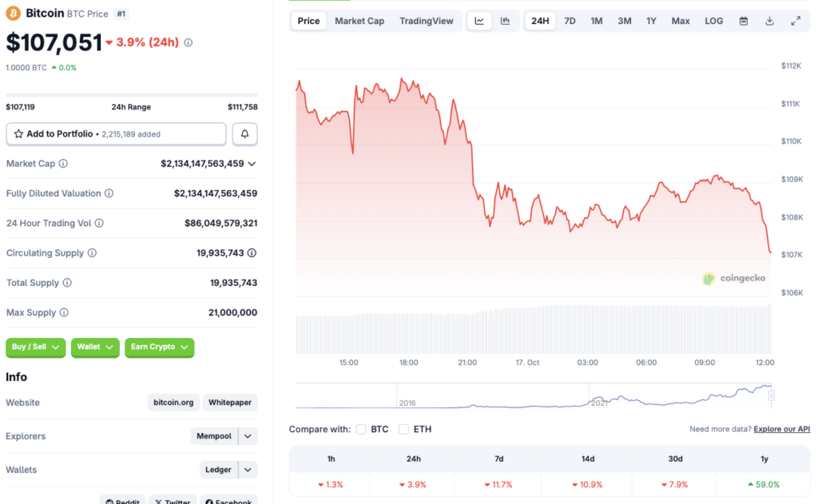Click Market Cap info icon
Screen dimensions: 818x504
click(63, 164)
